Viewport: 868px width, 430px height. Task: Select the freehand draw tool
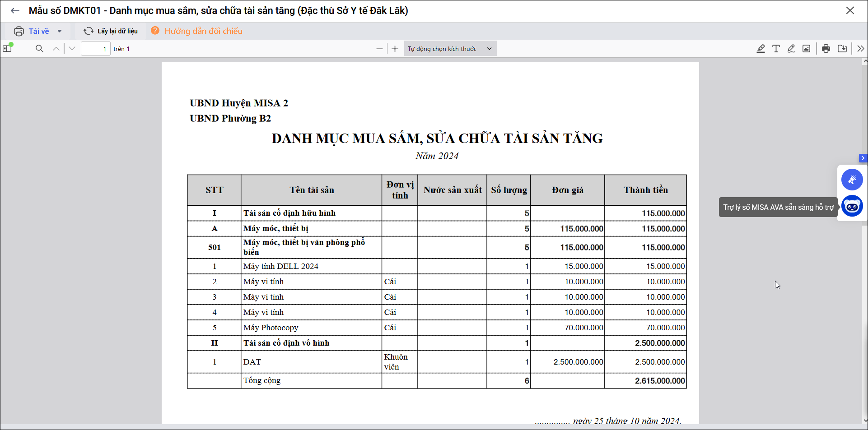[791, 49]
